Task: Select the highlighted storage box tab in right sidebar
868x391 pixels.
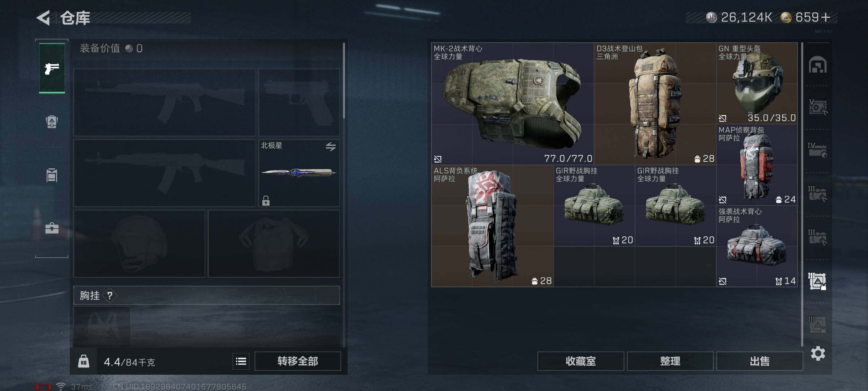Action: pyautogui.click(x=817, y=281)
